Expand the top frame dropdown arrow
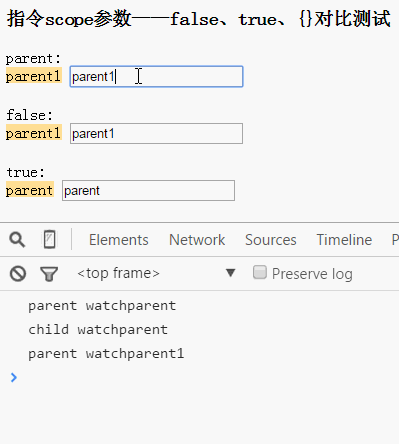Viewport: 399px width, 444px height. pyautogui.click(x=230, y=273)
